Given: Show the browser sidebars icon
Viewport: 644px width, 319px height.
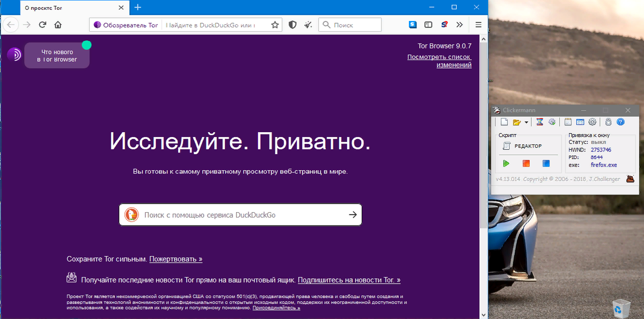Looking at the screenshot, I should click(428, 25).
